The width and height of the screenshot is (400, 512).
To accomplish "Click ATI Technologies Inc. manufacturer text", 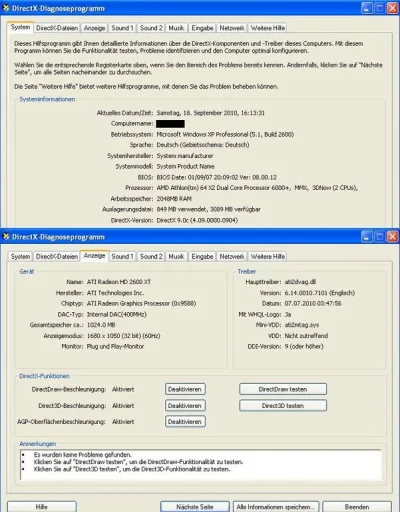I will click(x=115, y=293).
